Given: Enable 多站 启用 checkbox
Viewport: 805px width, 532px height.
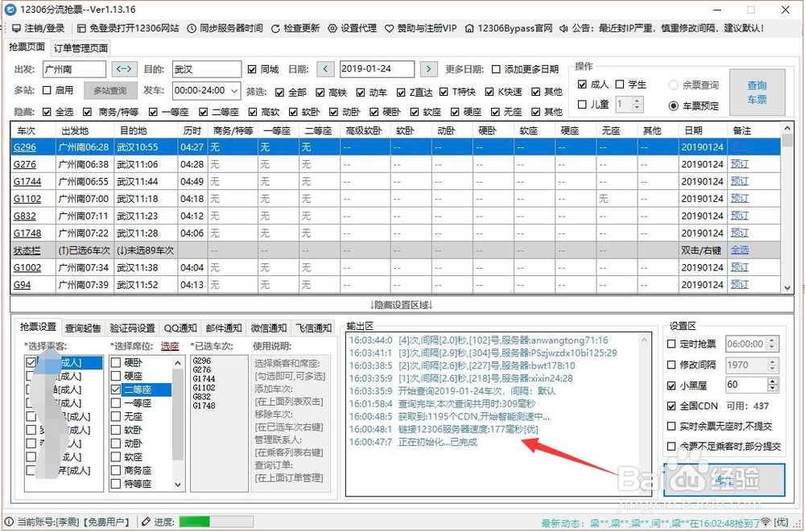Looking at the screenshot, I should click(47, 90).
